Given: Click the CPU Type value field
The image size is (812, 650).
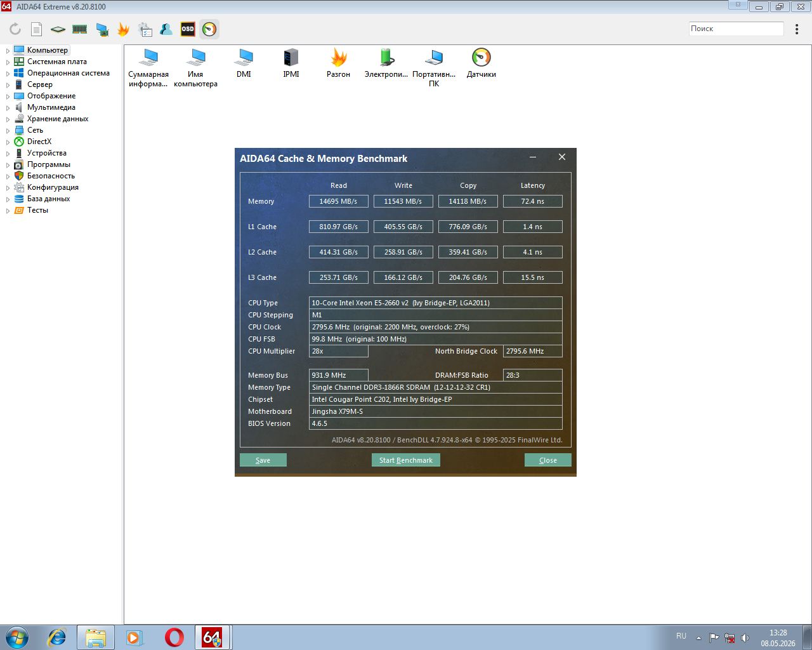Looking at the screenshot, I should pyautogui.click(x=436, y=303).
